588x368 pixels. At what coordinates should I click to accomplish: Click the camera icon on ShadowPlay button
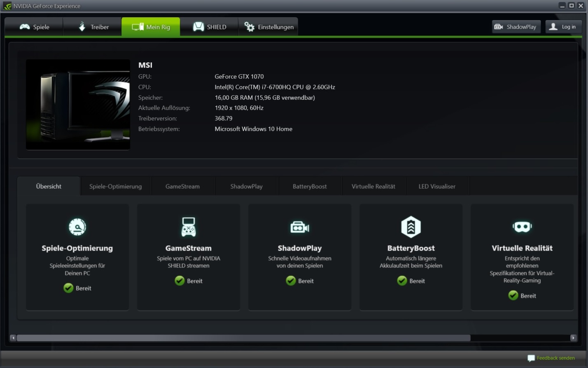(x=499, y=27)
